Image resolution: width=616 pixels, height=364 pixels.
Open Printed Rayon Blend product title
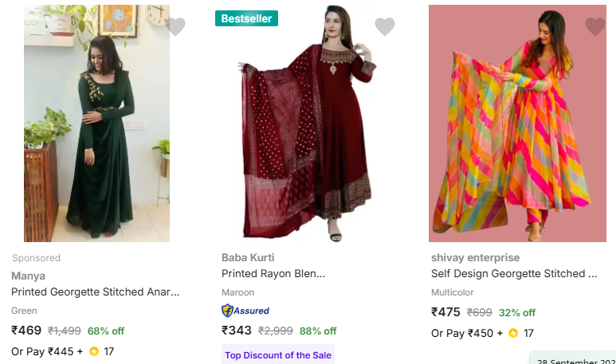pyautogui.click(x=273, y=273)
